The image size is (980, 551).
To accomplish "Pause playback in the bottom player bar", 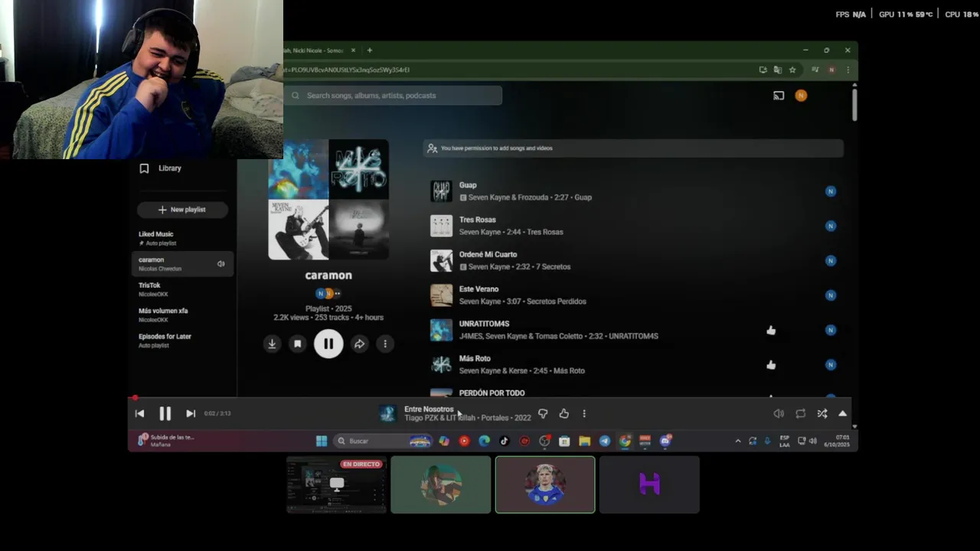I will click(x=165, y=413).
